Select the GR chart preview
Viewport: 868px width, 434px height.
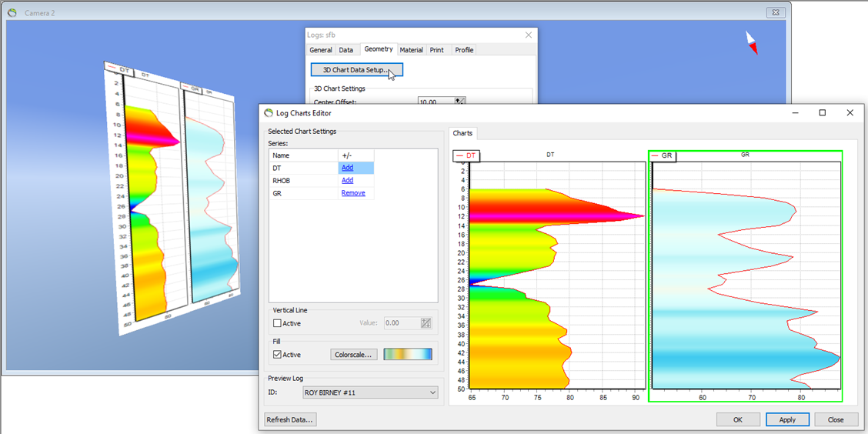(745, 275)
